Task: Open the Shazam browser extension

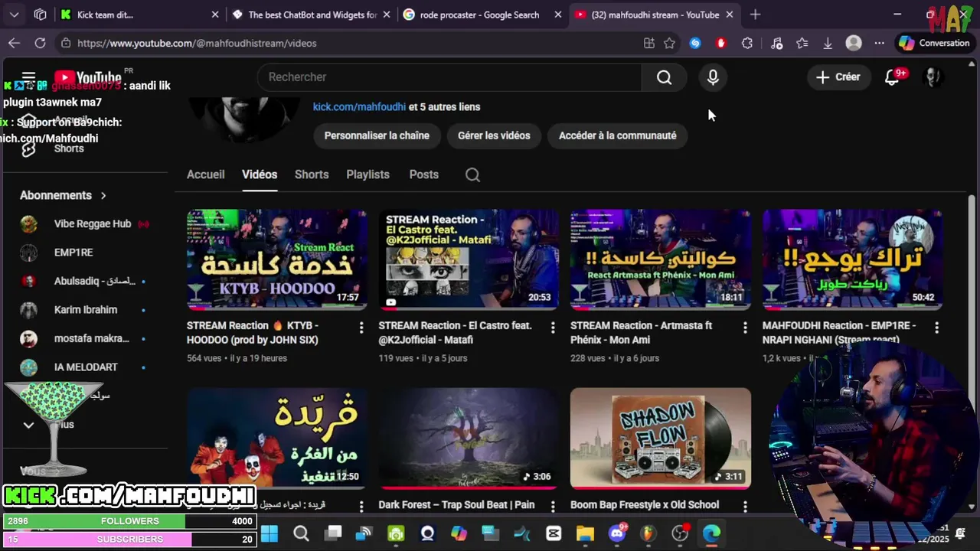Action: pos(695,43)
